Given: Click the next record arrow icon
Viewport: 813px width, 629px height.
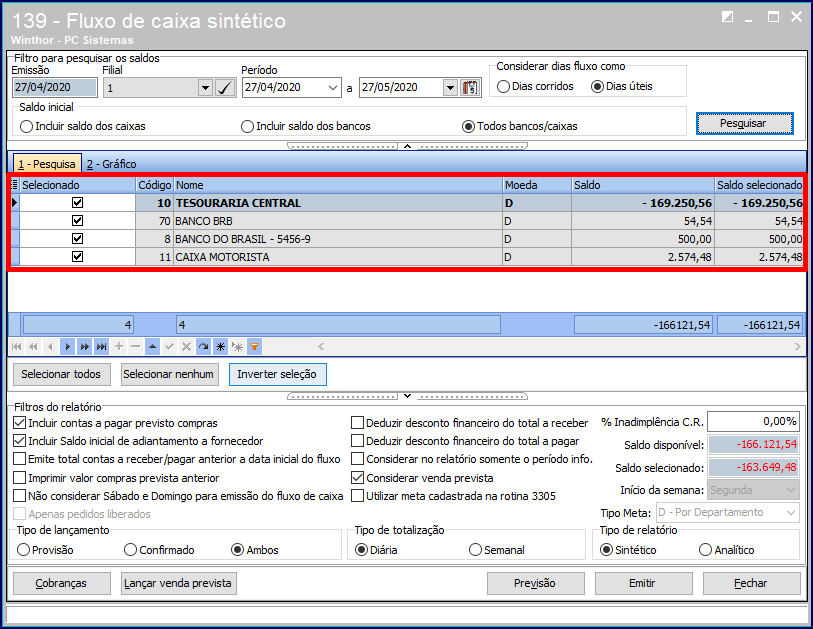Looking at the screenshot, I should [x=67, y=346].
